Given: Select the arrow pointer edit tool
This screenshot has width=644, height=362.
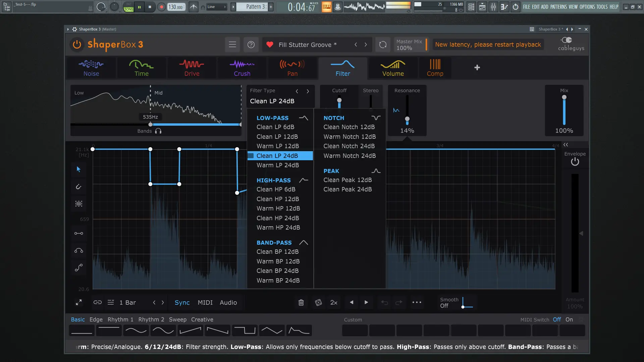Looking at the screenshot, I should click(x=78, y=169).
